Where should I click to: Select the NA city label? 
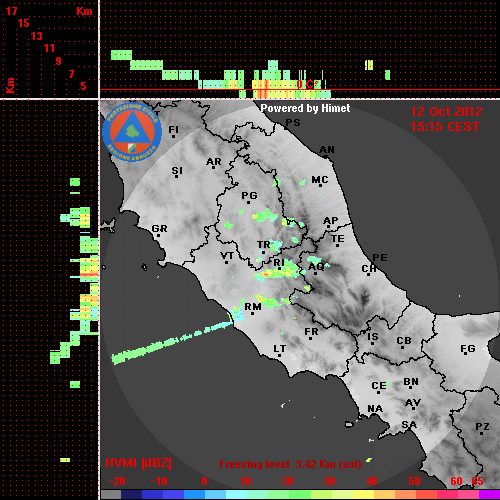[375, 408]
